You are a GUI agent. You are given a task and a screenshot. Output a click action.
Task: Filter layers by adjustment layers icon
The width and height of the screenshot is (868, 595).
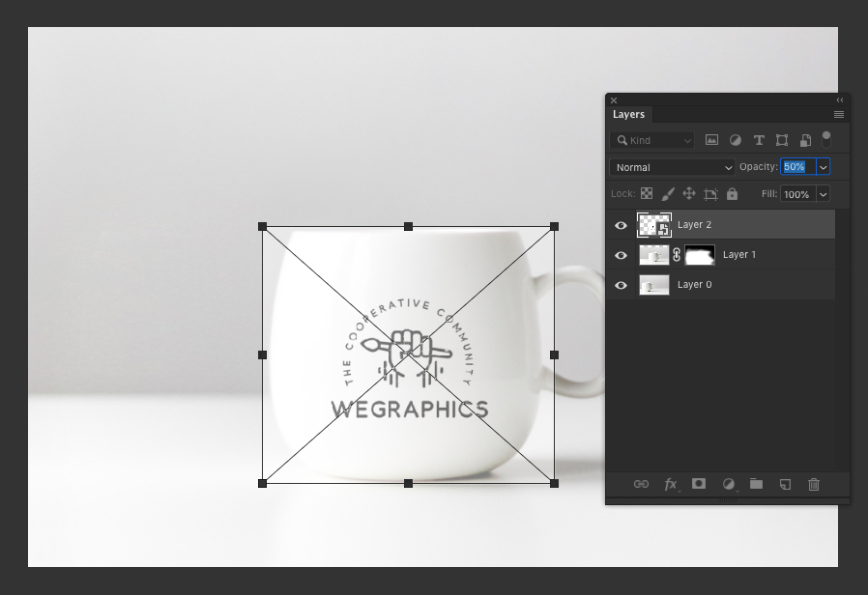pyautogui.click(x=736, y=140)
